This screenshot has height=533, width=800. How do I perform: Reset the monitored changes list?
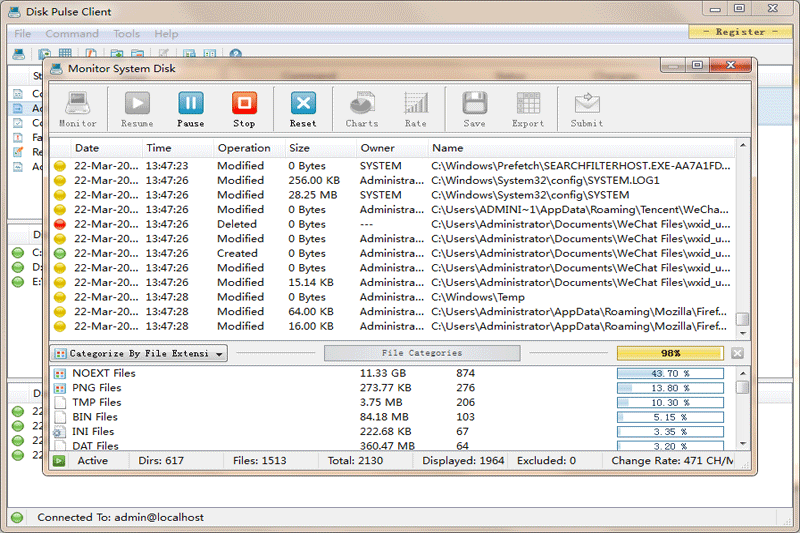pyautogui.click(x=303, y=109)
